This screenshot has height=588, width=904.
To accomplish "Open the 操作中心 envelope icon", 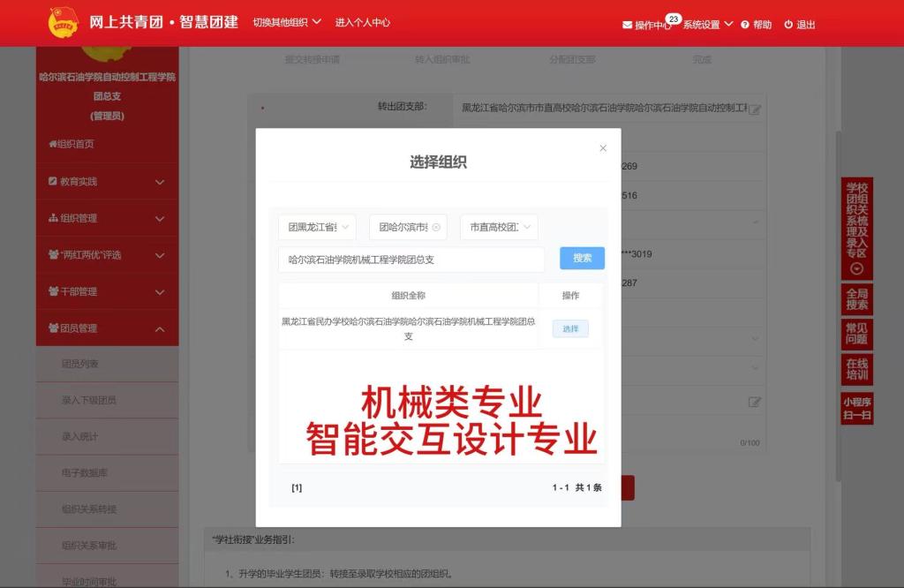I will tap(628, 25).
